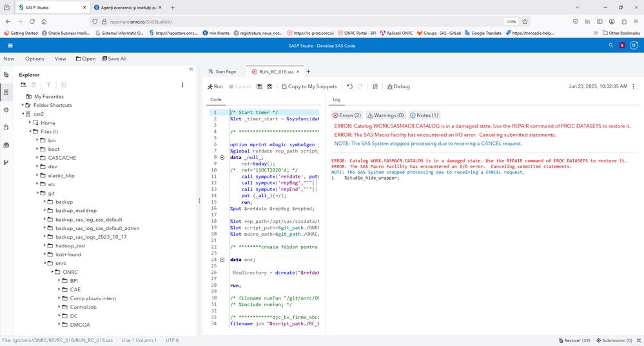Open Copy to My Snippets

pyautogui.click(x=309, y=86)
